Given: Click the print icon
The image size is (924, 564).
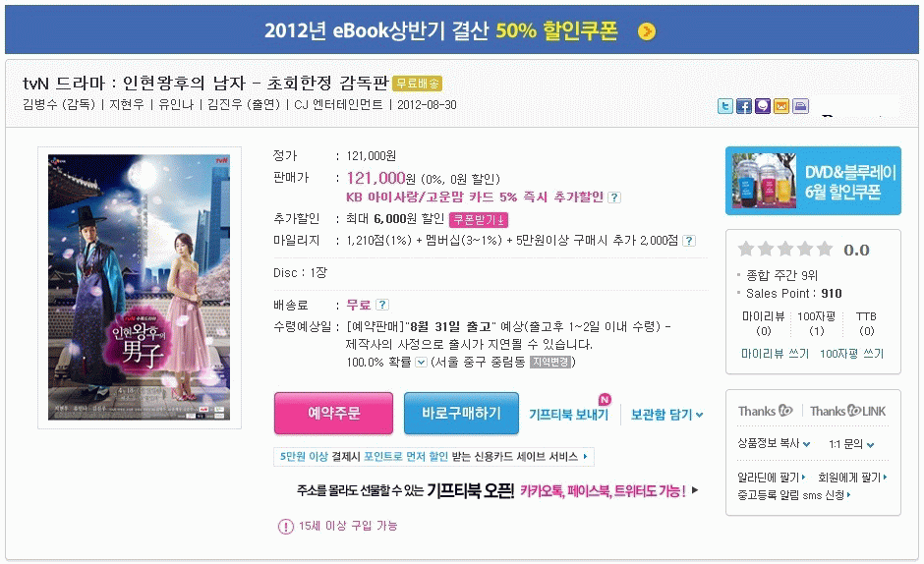Looking at the screenshot, I should click(800, 106).
